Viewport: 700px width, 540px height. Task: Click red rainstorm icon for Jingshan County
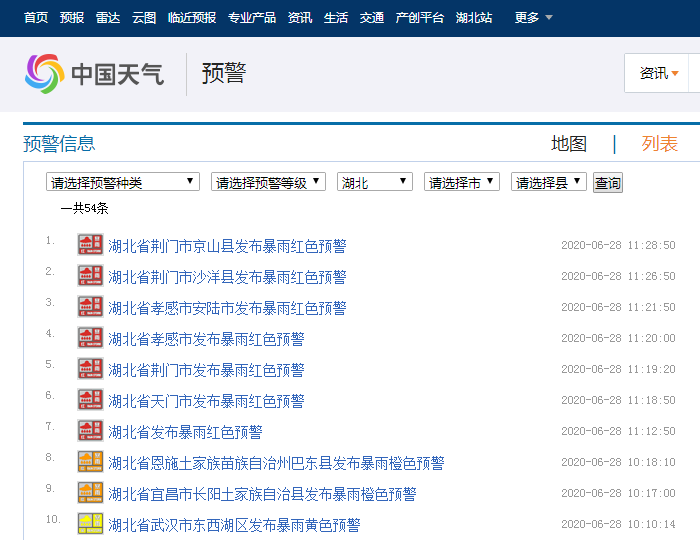pyautogui.click(x=90, y=245)
